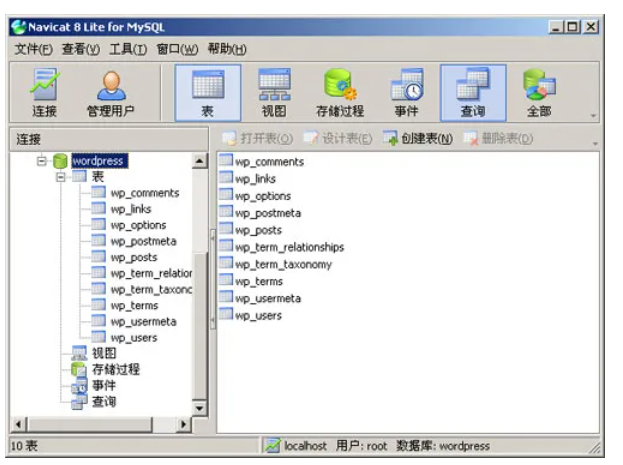Open the 文件(F) menu

click(x=33, y=49)
